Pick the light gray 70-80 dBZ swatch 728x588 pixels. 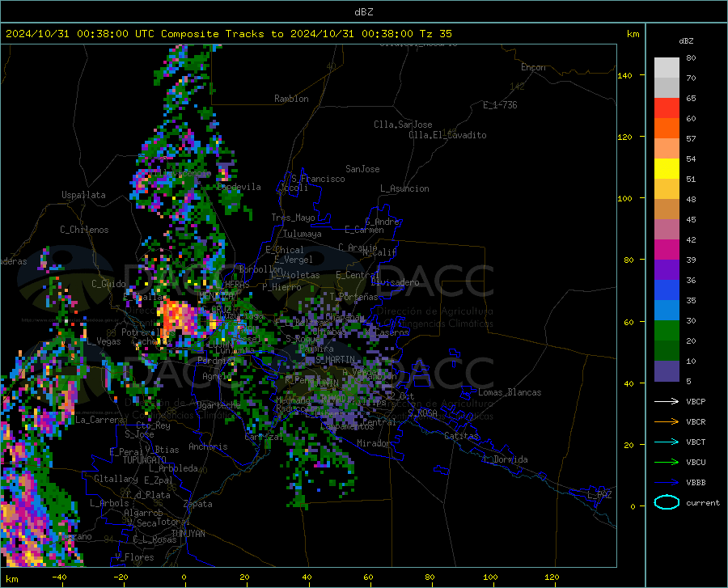667,68
